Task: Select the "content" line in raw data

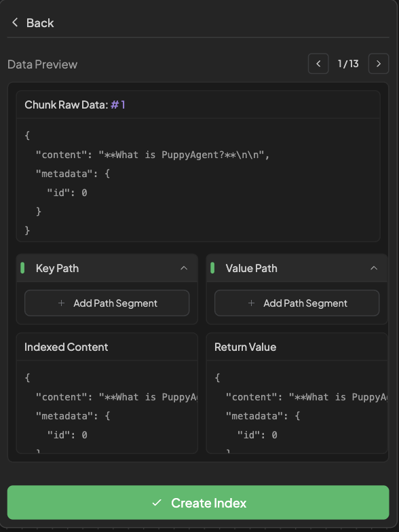Action: click(153, 155)
